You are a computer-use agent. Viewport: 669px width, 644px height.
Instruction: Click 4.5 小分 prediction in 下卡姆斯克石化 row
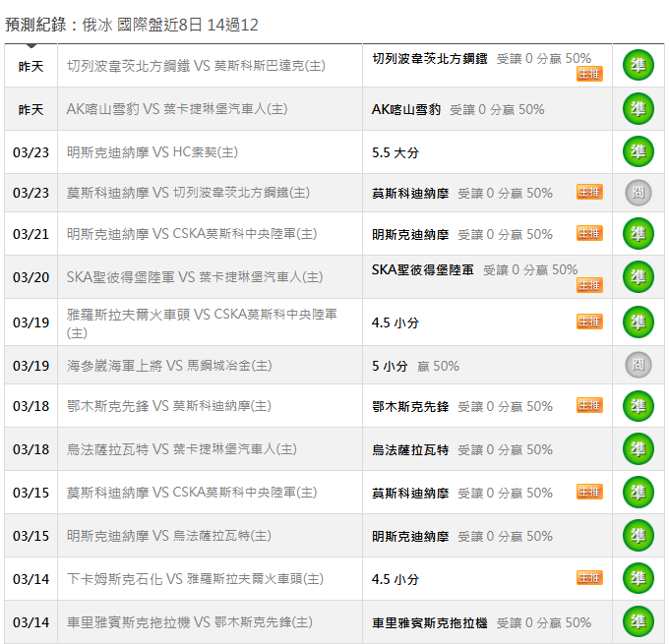pyautogui.click(x=395, y=579)
